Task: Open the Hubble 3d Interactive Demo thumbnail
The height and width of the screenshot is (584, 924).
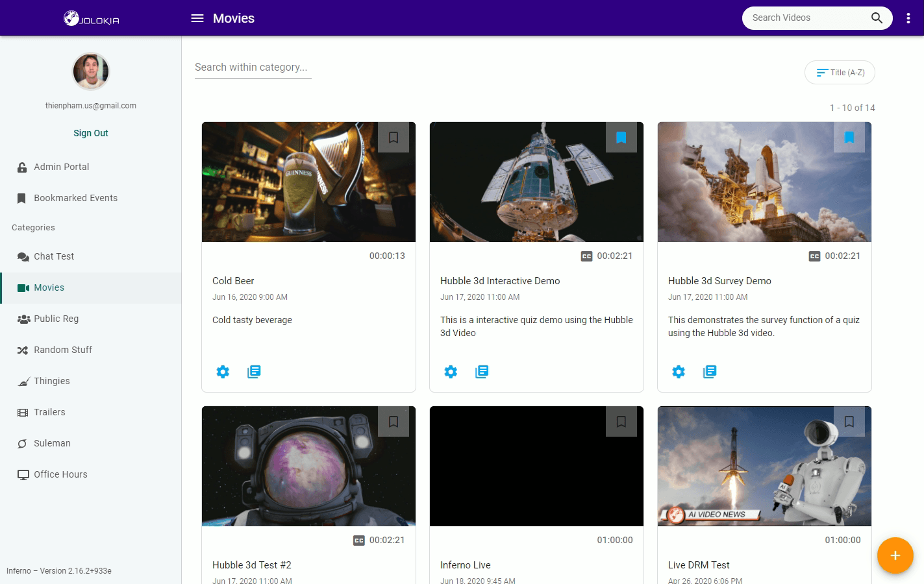Action: click(x=536, y=182)
